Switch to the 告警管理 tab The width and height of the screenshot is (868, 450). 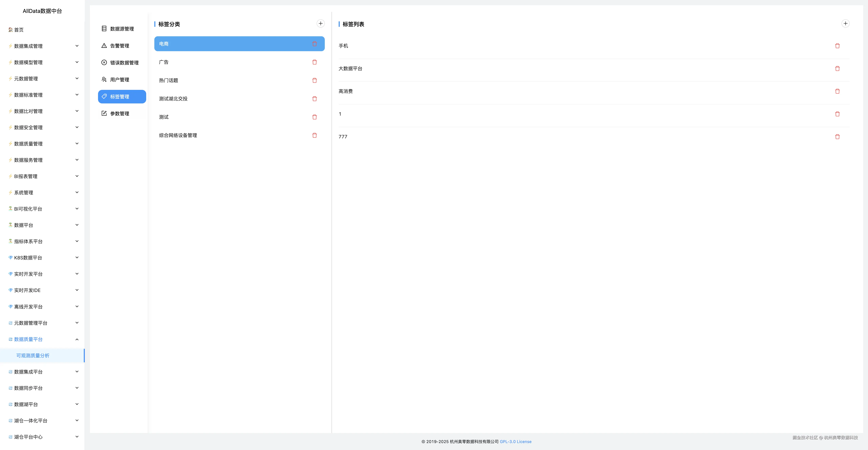(x=119, y=46)
